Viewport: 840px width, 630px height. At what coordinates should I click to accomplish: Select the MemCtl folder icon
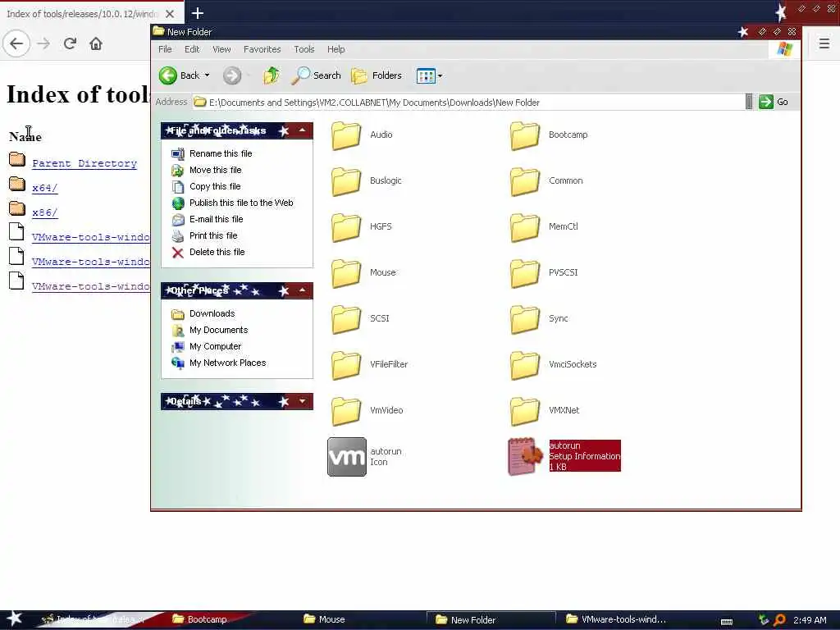point(525,226)
